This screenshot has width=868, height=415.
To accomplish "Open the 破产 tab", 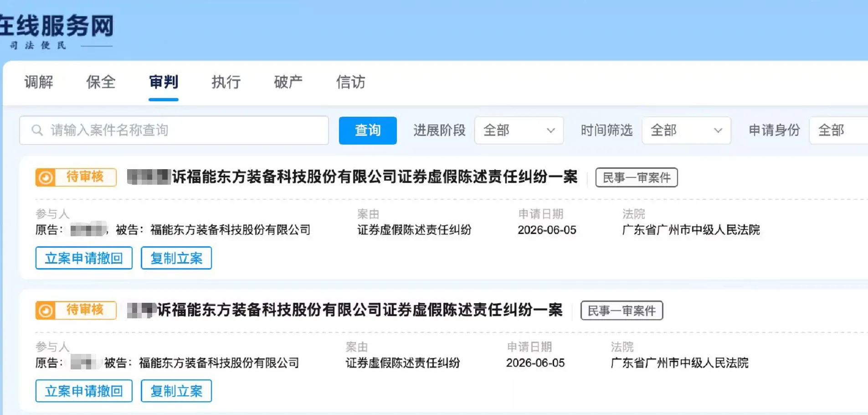I will point(288,82).
